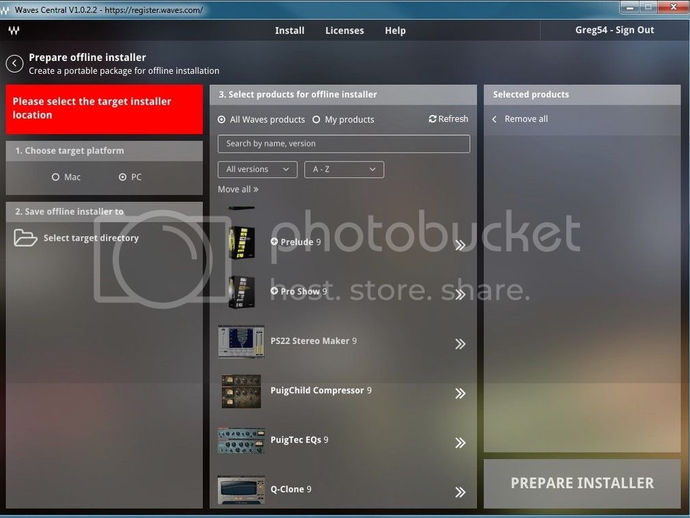Image resolution: width=690 pixels, height=518 pixels.
Task: Click Greg54 - Sign Out
Action: click(x=614, y=30)
